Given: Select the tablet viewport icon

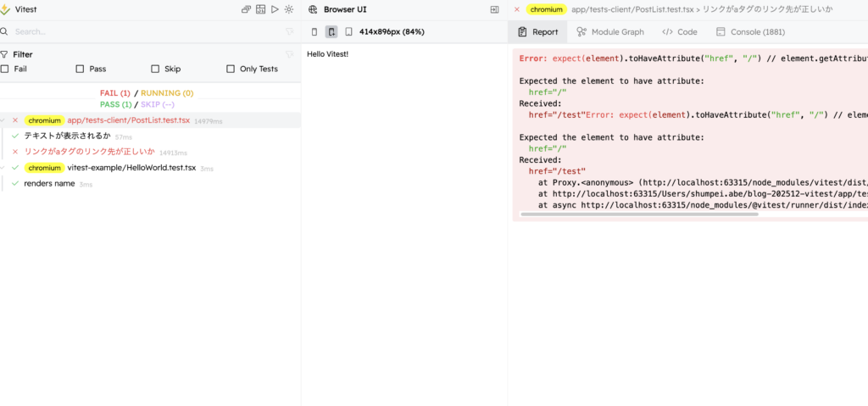Looking at the screenshot, I should click(348, 32).
